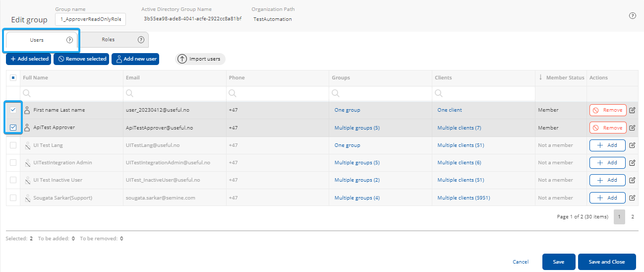The image size is (644, 272).
Task: Uncheck the First name Last name checkbox
Action: [13, 110]
